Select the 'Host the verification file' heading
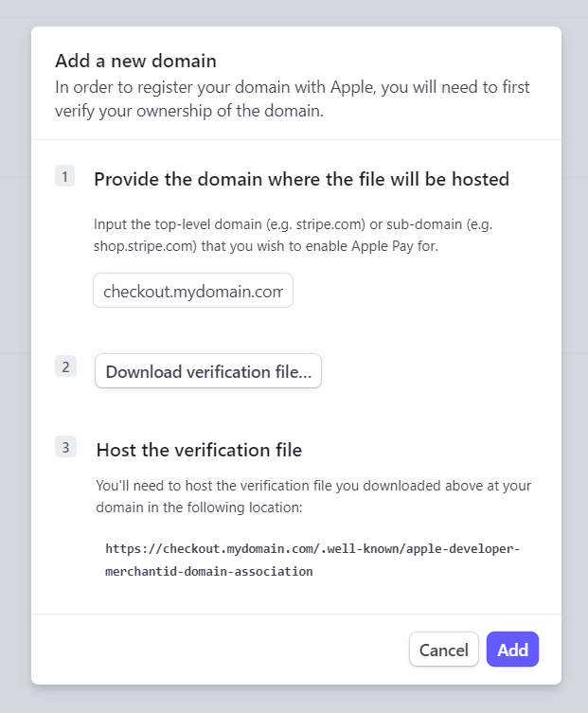This screenshot has width=588, height=713. pyautogui.click(x=199, y=450)
